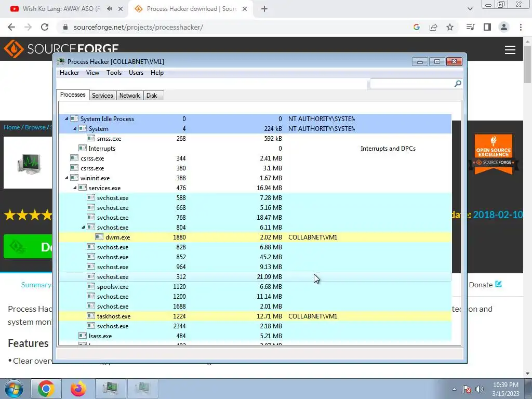Screen dimensions: 532x399
Task: Open the Hacker menu
Action: point(69,73)
